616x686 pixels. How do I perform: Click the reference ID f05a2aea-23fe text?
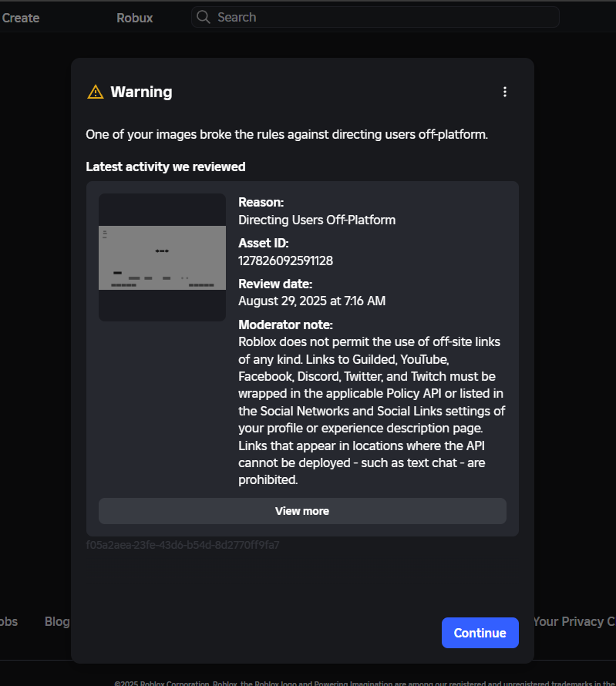[183, 545]
